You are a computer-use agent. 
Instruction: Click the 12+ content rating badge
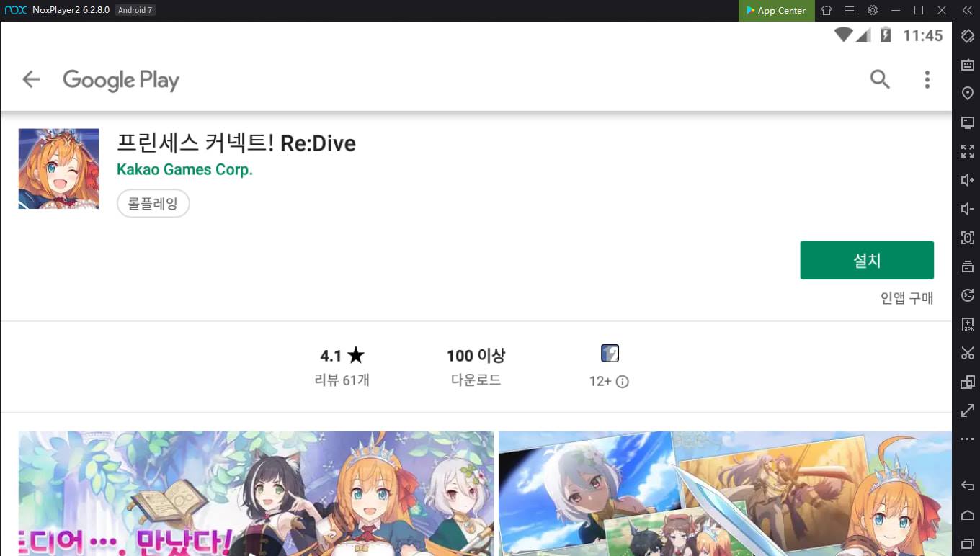[x=610, y=354]
